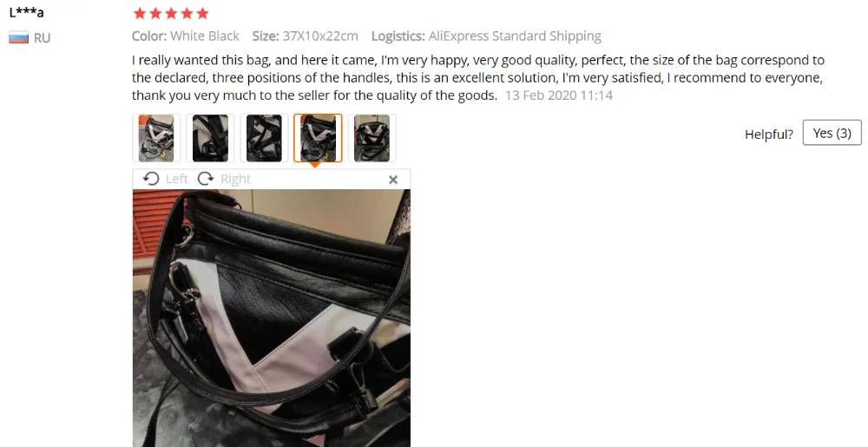Click the rotate left arrow icon

pyautogui.click(x=150, y=179)
